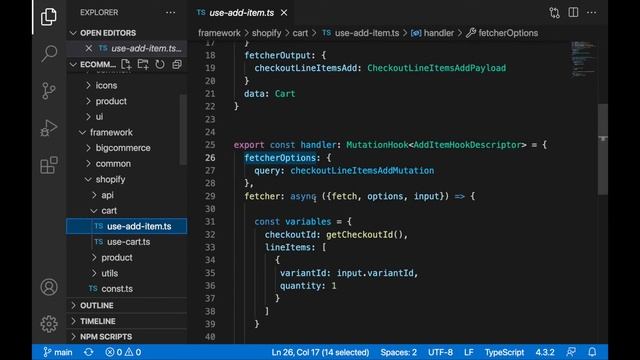Change indentation via Spaces: 2

click(x=399, y=352)
